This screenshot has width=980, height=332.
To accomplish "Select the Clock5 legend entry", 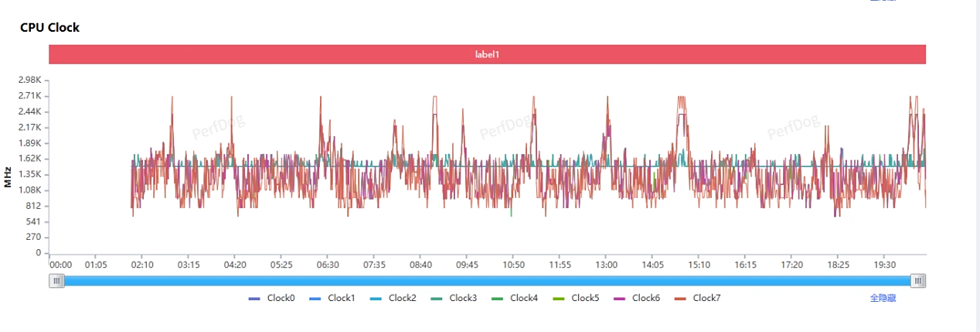I will pos(577,298).
